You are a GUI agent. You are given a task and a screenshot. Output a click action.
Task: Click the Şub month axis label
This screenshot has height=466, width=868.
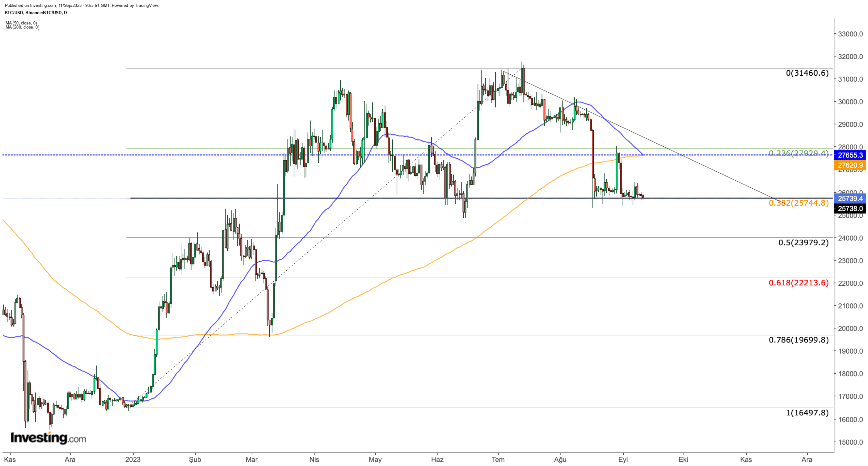pos(195,459)
